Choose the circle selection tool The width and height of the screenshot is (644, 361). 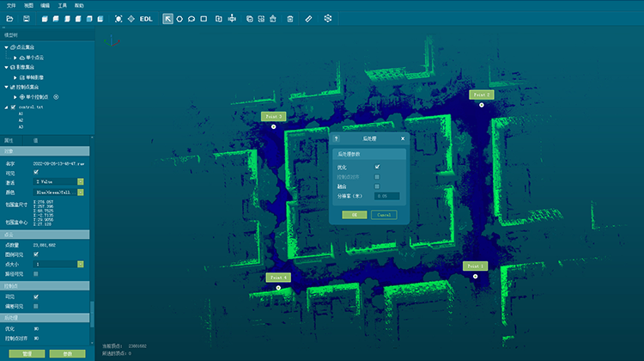tap(179, 18)
